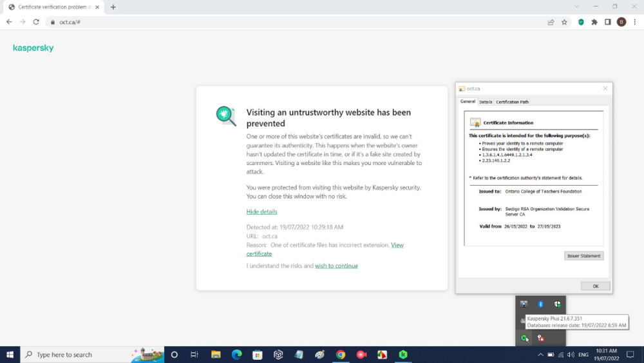The image size is (644, 363).
Task: Open the Windows Security shield tray icon
Action: pos(557,304)
